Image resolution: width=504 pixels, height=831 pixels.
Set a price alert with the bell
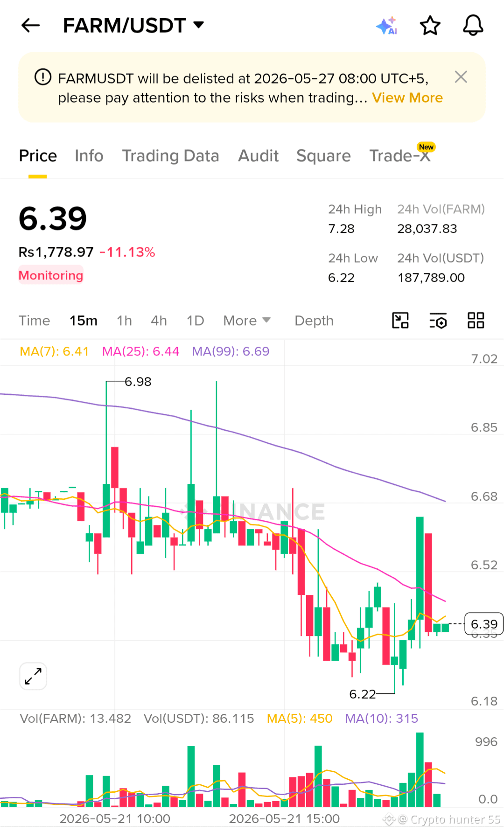pyautogui.click(x=473, y=26)
